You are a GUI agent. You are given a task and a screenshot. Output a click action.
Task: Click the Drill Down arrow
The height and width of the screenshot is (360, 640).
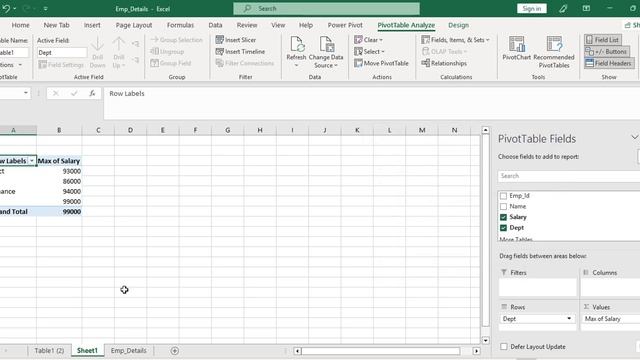click(97, 52)
